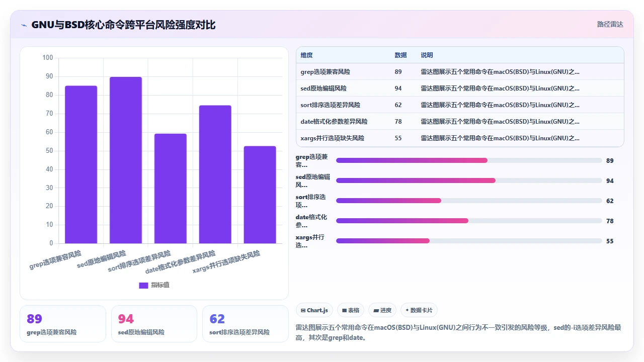The image size is (644, 362).
Task: Click the dashboard title GNU与BSD核心命令跨平台风险强度对比
Action: pyautogui.click(x=123, y=25)
